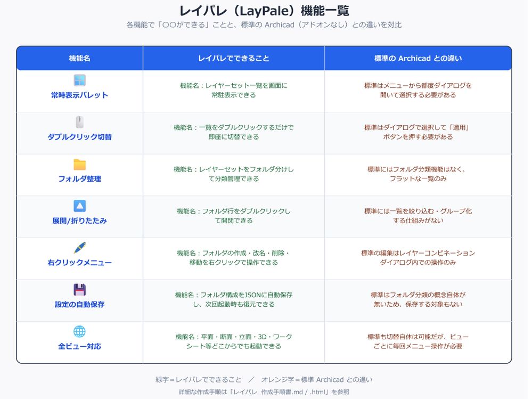Viewport: 532px width, 399px height.
Task: Click green text about フォルダ行をダブルクリックして開閉
Action: 234,216
